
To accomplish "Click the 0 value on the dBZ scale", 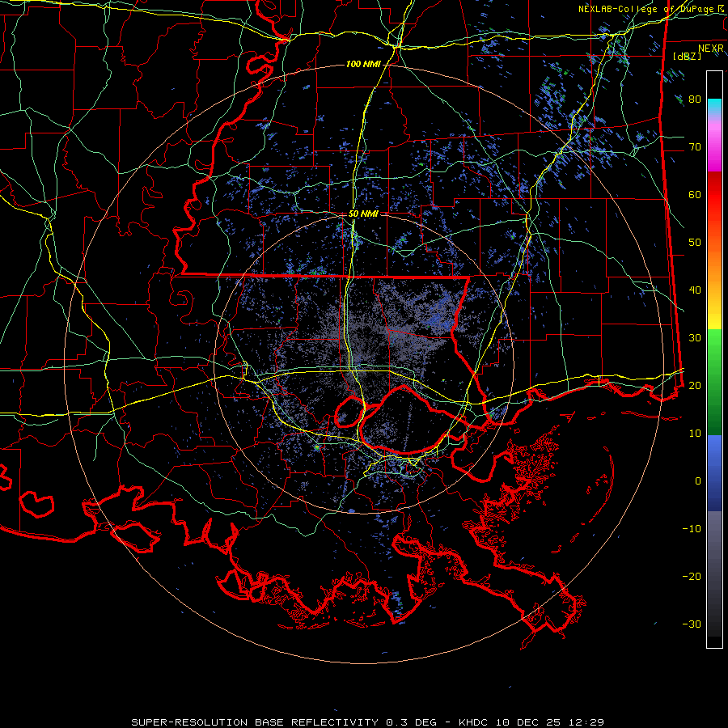I will click(x=698, y=481).
